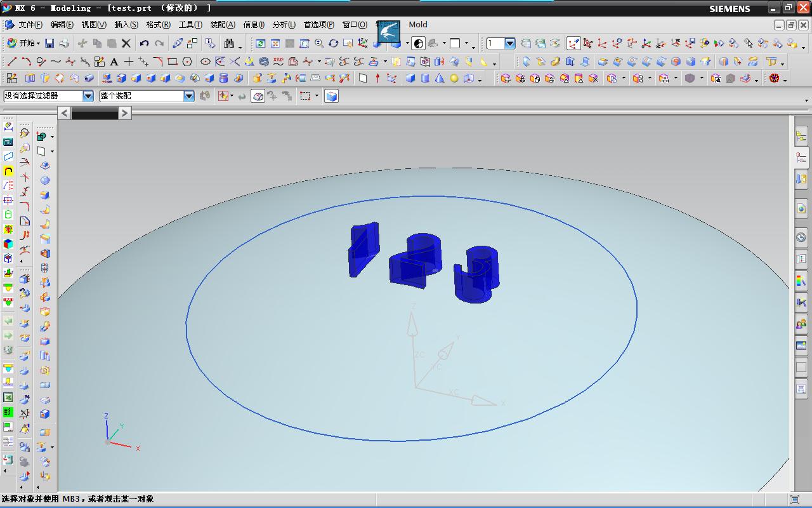Open the 格式(R) menu

(158, 25)
